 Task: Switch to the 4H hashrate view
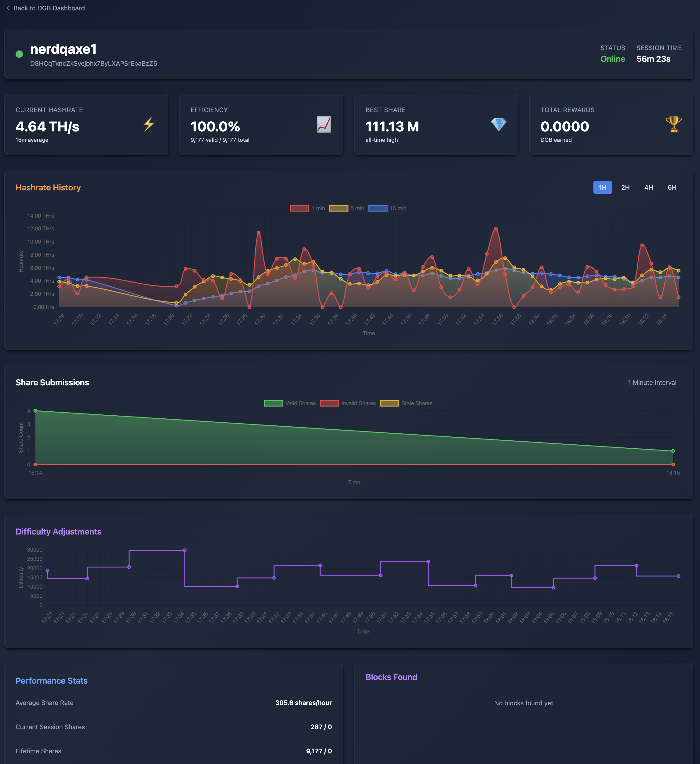pyautogui.click(x=648, y=187)
